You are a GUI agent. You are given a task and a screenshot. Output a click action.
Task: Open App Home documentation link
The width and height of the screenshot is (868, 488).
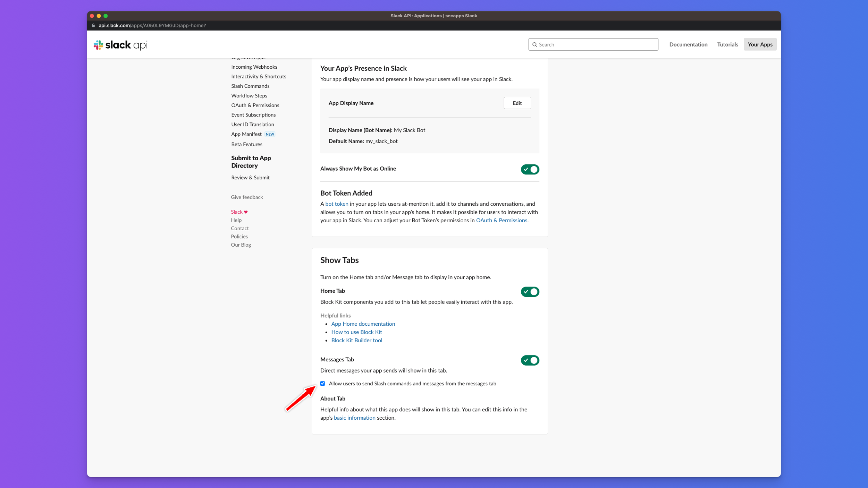363,324
